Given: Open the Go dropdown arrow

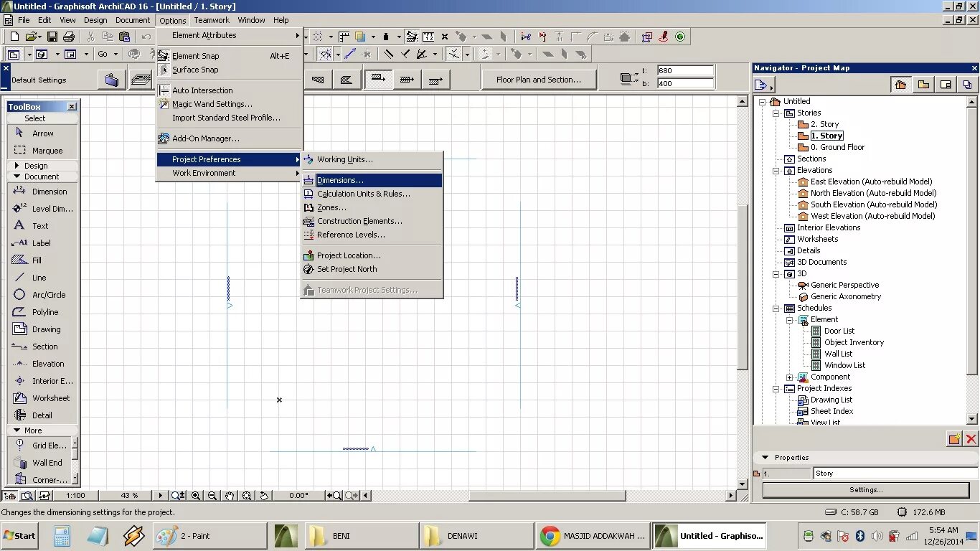Looking at the screenshot, I should 116,54.
